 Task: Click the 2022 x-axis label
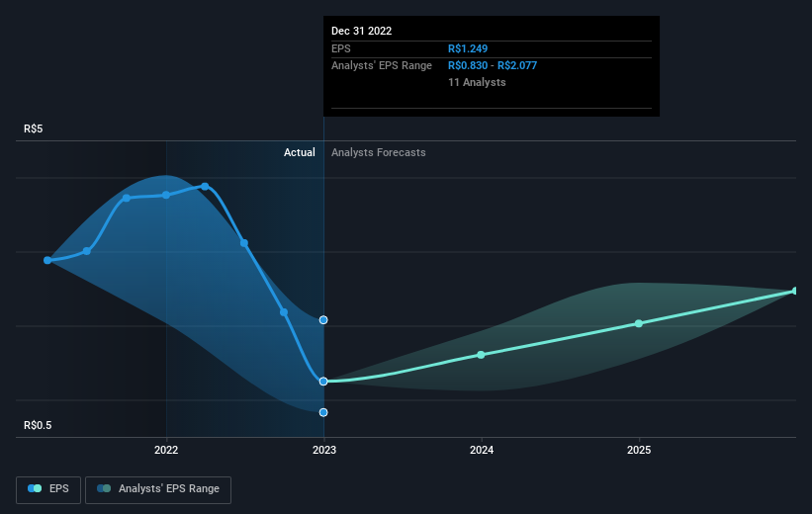166,450
